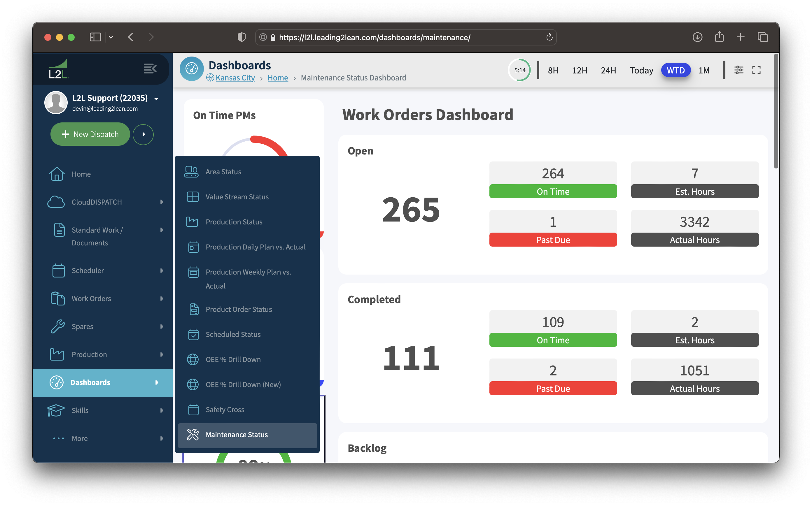Image resolution: width=812 pixels, height=506 pixels.
Task: Click the Value Stream Status grid icon
Action: [192, 196]
